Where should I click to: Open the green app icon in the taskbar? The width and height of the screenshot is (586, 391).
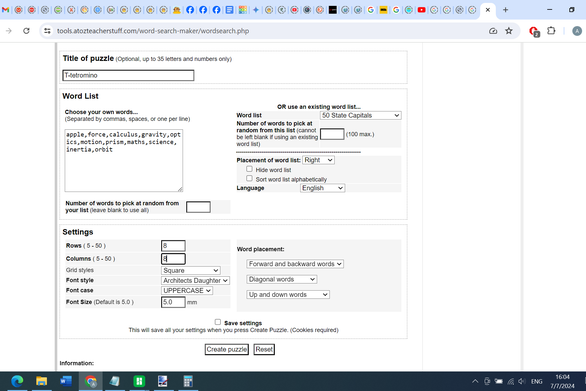coord(139,381)
